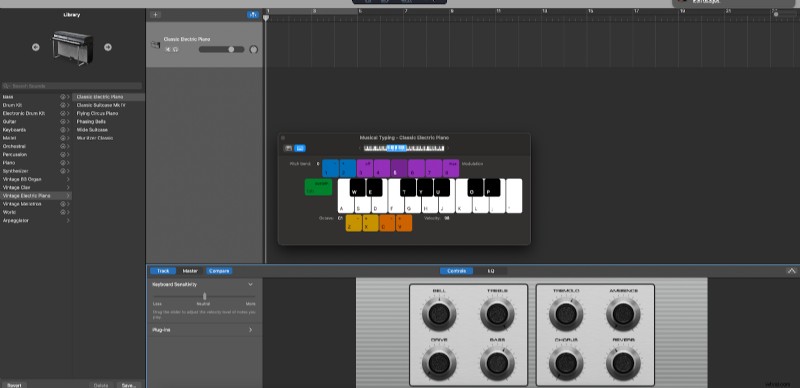
Task: Expand the Vintage Electric Piano chevron
Action: [68, 196]
